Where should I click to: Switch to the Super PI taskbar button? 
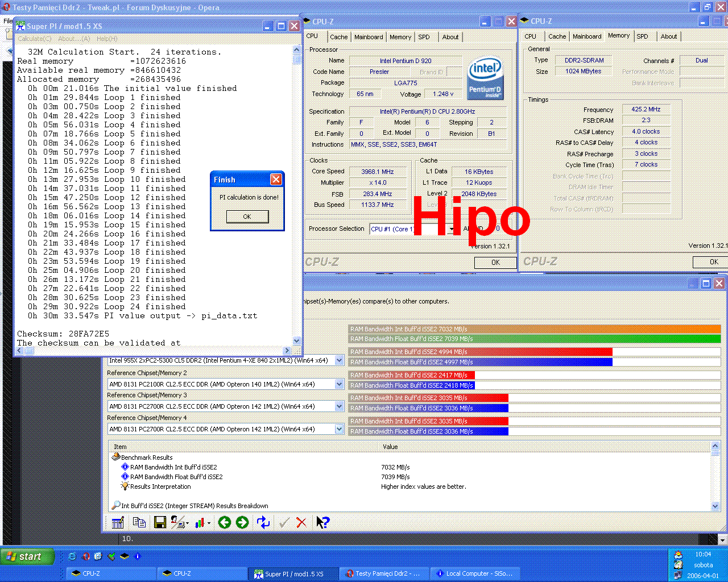coord(293,573)
